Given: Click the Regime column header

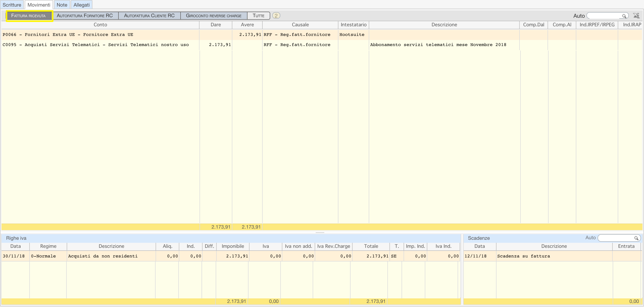Looking at the screenshot, I should (48, 246).
